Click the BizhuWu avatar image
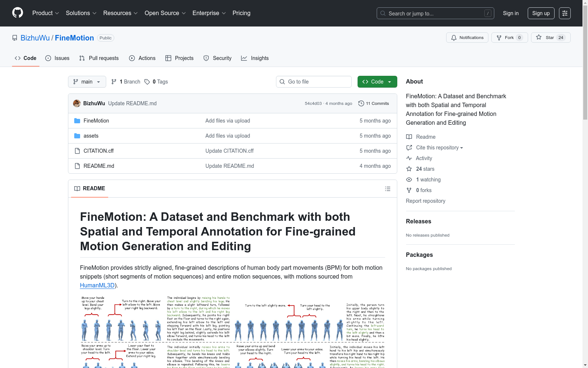This screenshot has height=368, width=588. click(x=77, y=103)
